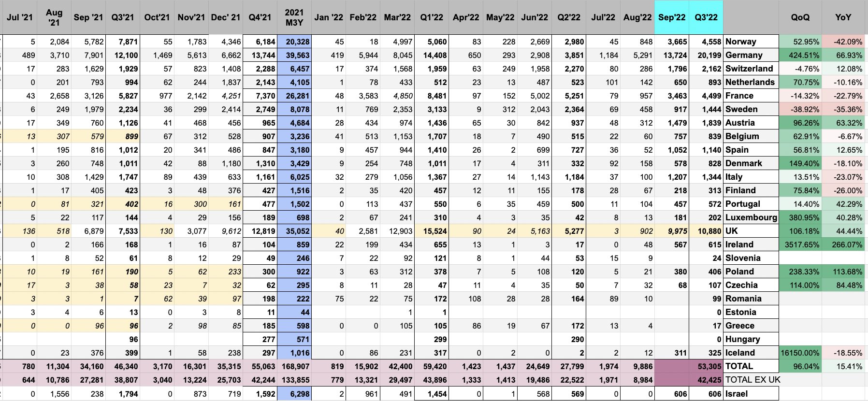Click the Jul'22 column header

pos(603,17)
